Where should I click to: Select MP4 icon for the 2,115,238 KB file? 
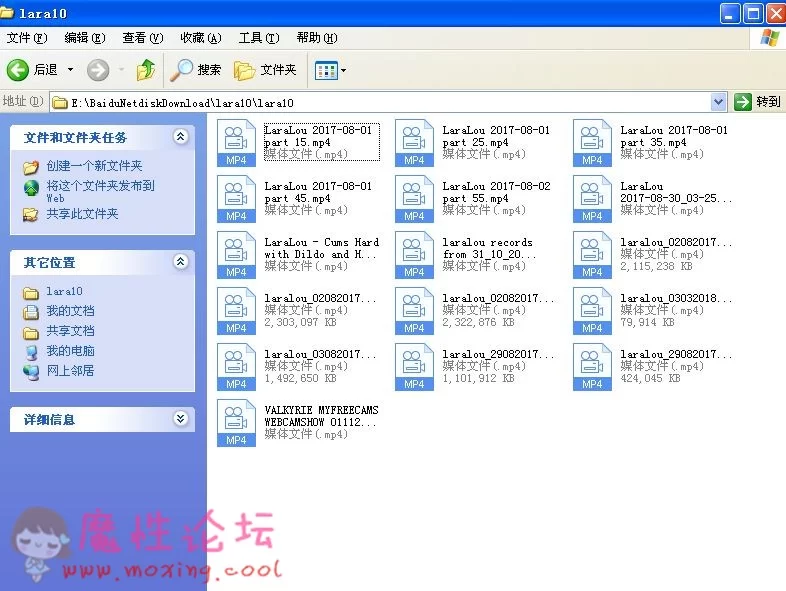point(592,255)
